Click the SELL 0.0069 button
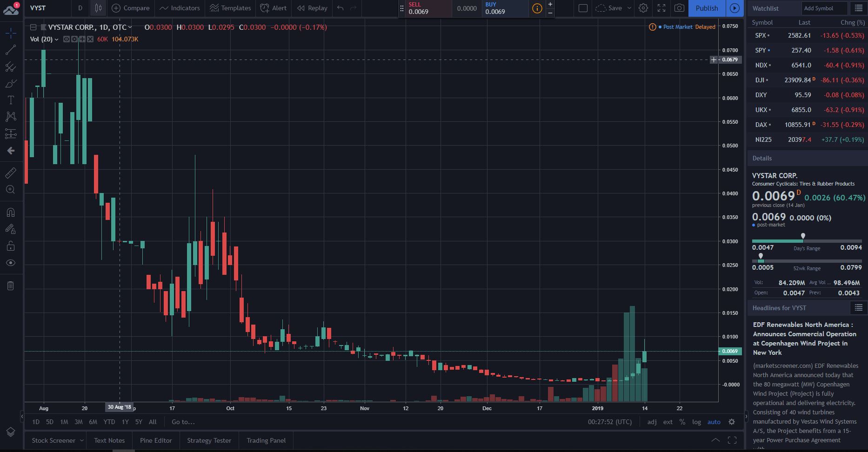This screenshot has height=452, width=868. pos(428,8)
